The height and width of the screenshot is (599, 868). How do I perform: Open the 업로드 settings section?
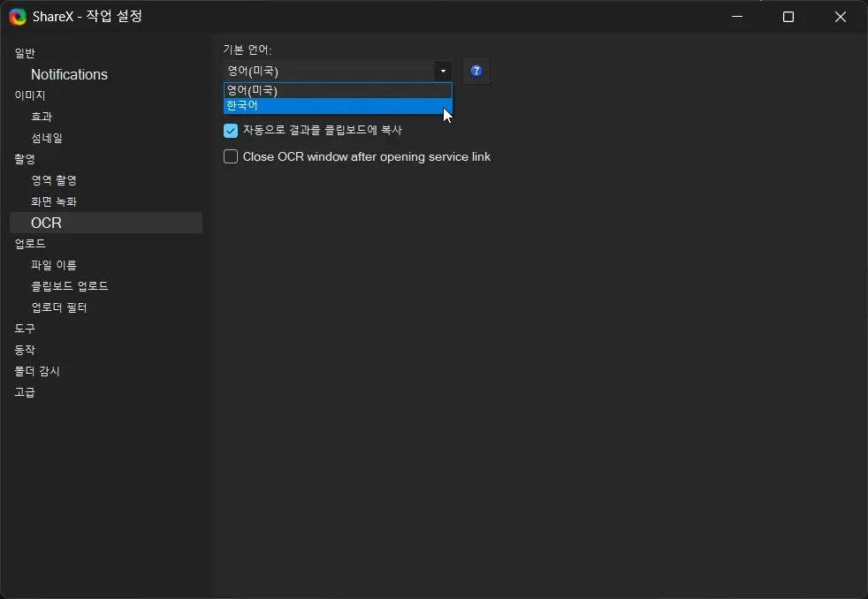[30, 244]
